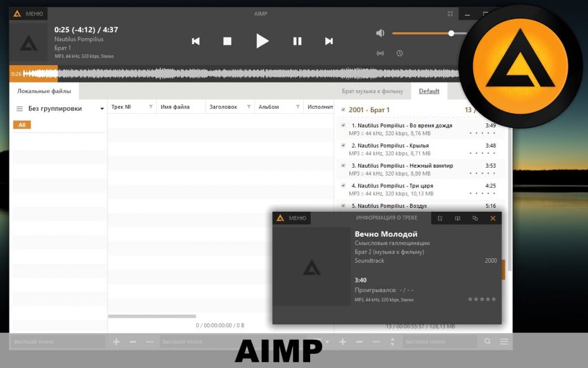Switch to the Default playlist tab
Viewport: 588px width, 368px height.
(x=429, y=91)
